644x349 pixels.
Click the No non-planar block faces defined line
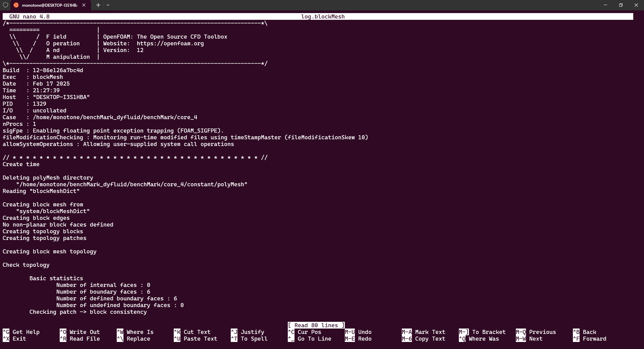coord(58,225)
